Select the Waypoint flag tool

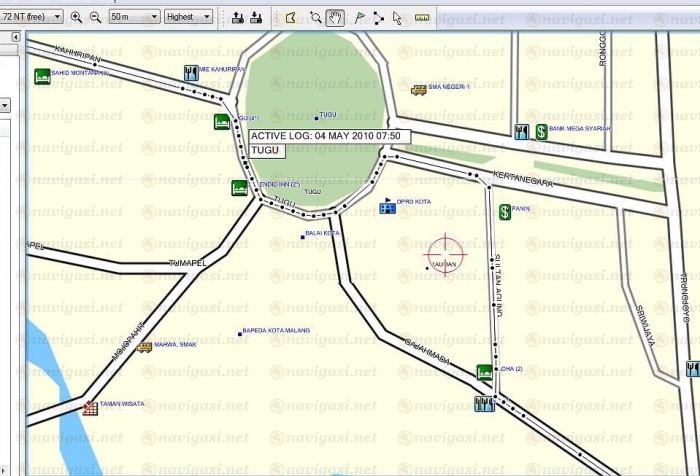coord(359,17)
